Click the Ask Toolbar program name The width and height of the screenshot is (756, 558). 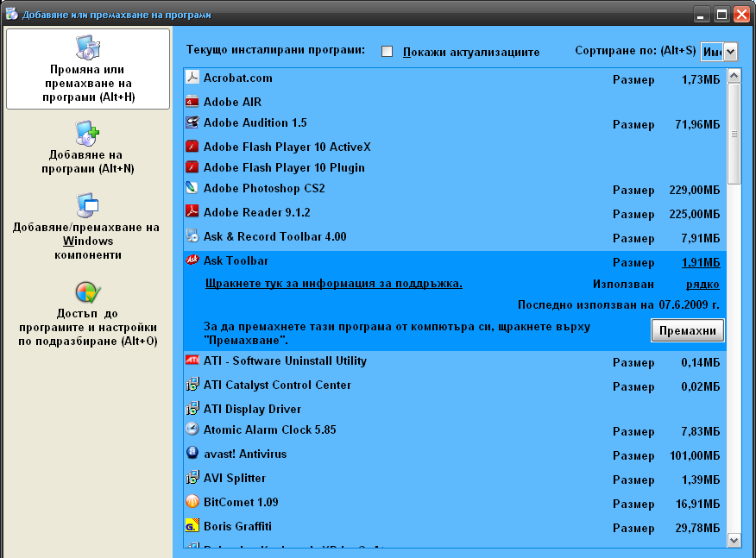click(x=236, y=260)
